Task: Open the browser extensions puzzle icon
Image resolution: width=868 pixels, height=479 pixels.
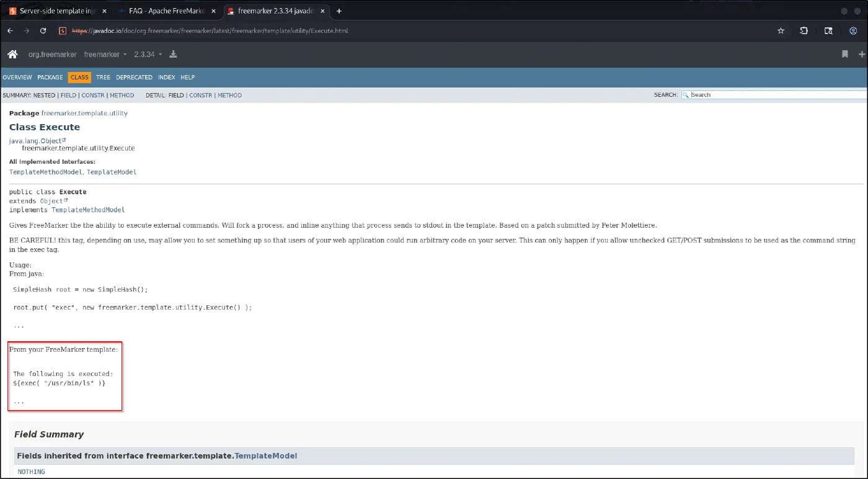Action: coord(804,30)
